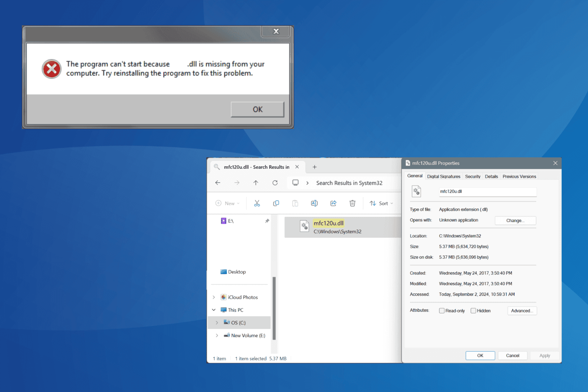The image size is (588, 392).
Task: Select OS (C:) in the navigation pane
Action: pyautogui.click(x=239, y=323)
